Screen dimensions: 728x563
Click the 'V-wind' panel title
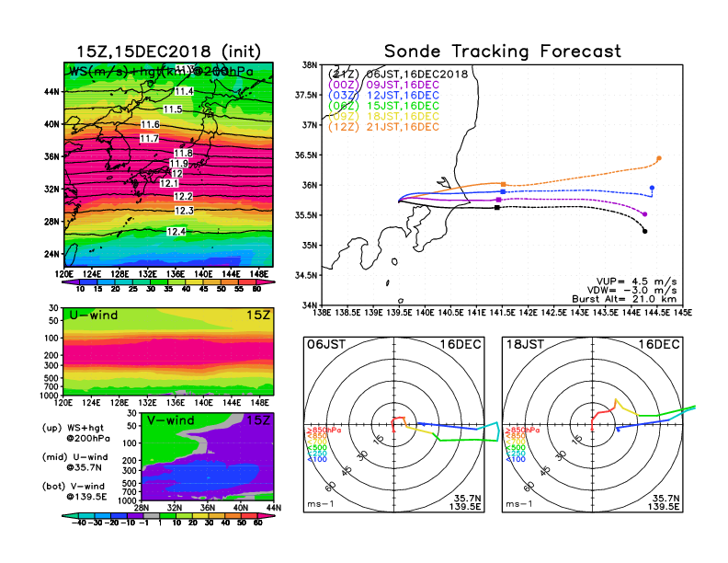170,420
